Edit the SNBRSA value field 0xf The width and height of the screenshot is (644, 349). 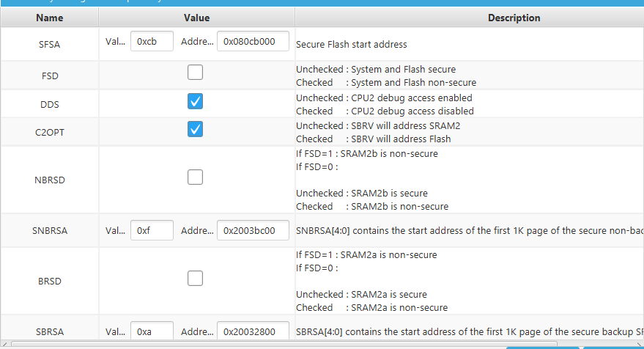152,231
